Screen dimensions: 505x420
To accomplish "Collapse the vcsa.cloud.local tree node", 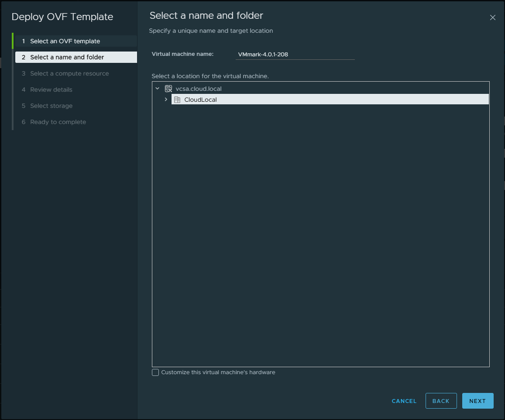I will click(x=158, y=88).
